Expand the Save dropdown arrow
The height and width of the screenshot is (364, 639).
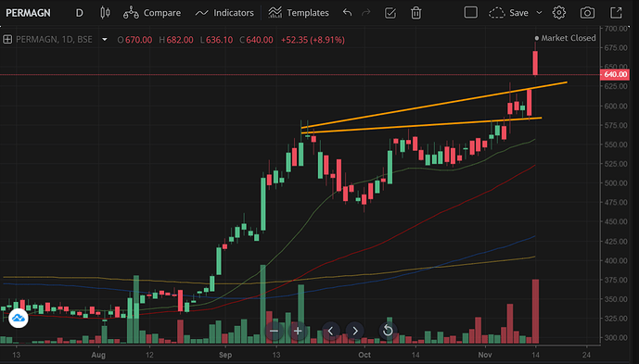click(x=539, y=13)
